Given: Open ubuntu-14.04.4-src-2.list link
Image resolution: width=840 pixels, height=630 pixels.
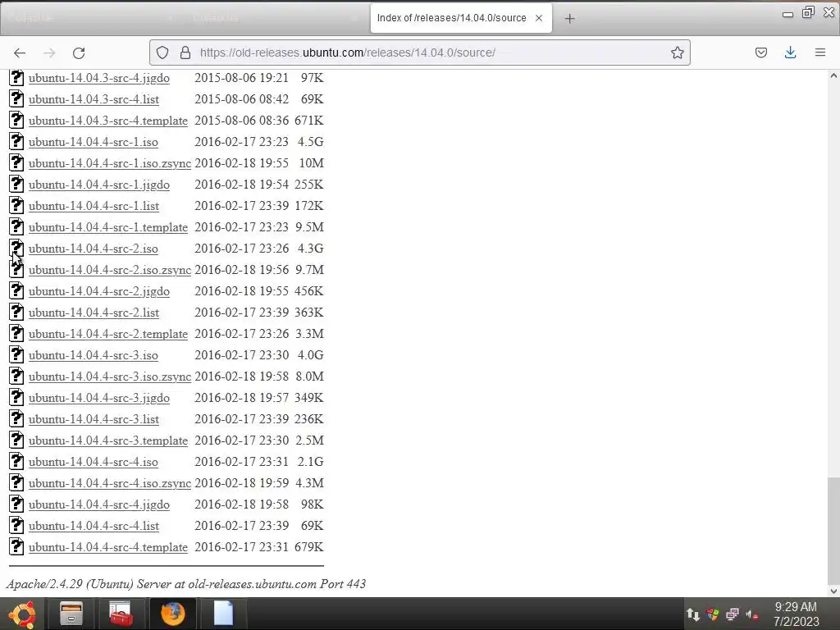Looking at the screenshot, I should coord(94,313).
